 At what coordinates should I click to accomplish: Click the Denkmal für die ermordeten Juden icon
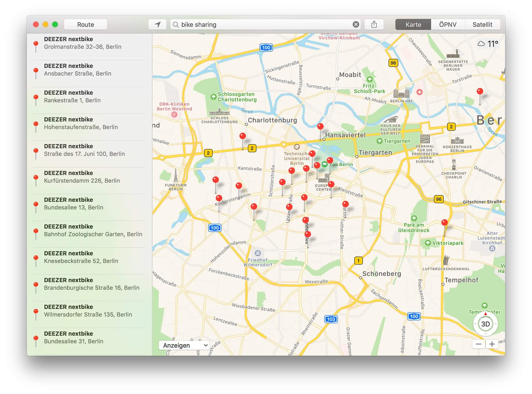[425, 139]
